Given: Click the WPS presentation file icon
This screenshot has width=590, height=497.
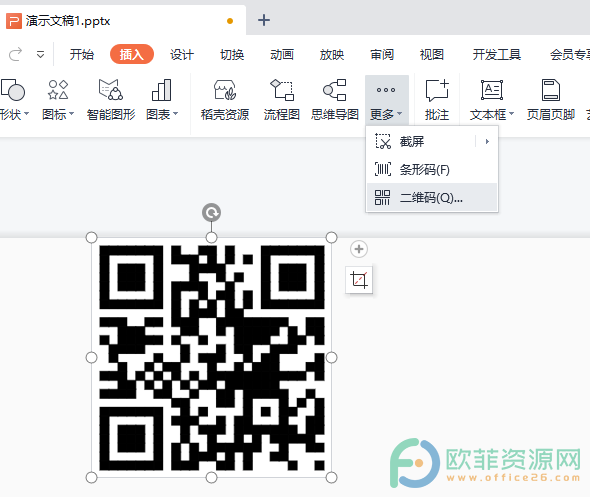Looking at the screenshot, I should pos(14,21).
